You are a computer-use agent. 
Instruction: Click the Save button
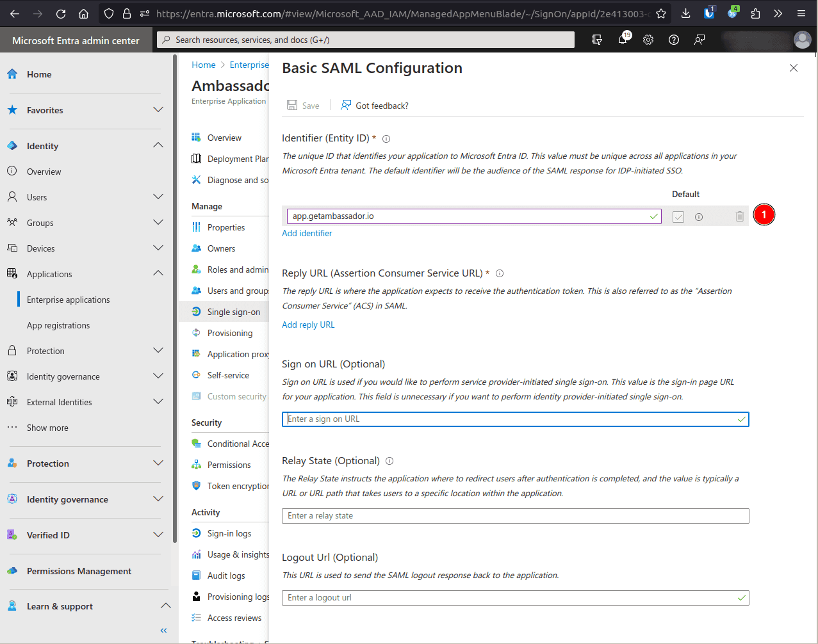[x=303, y=106]
